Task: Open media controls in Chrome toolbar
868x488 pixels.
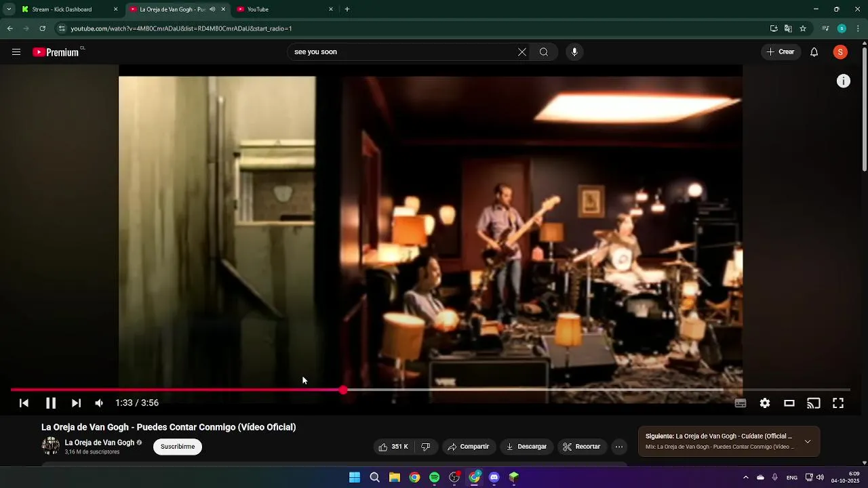Action: (825, 28)
